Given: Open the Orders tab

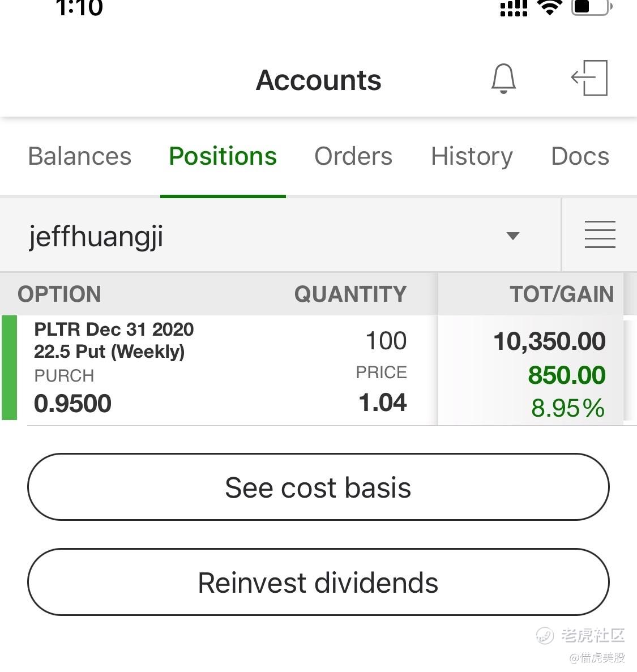Looking at the screenshot, I should pos(353,156).
